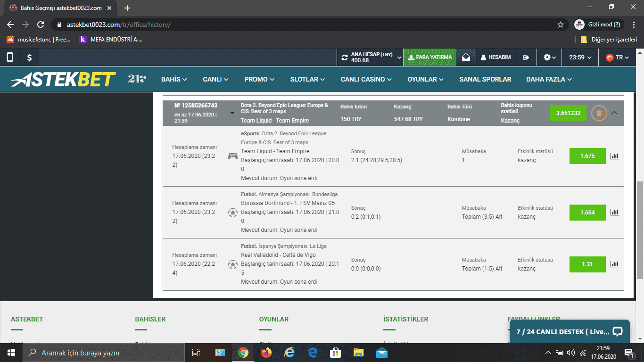This screenshot has width=644, height=362.
Task: Open the settings gear menu
Action: (x=550, y=58)
